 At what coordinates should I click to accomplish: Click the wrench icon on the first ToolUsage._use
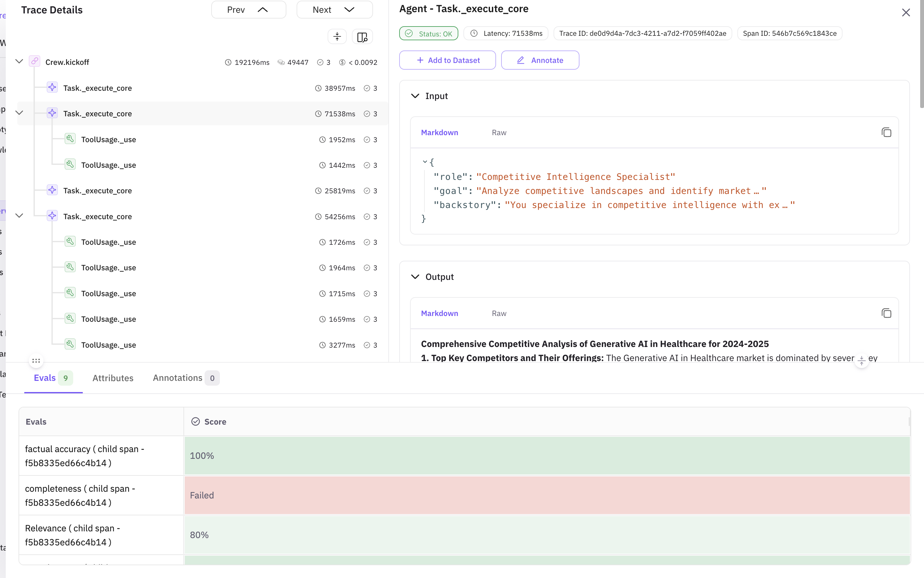(70, 138)
